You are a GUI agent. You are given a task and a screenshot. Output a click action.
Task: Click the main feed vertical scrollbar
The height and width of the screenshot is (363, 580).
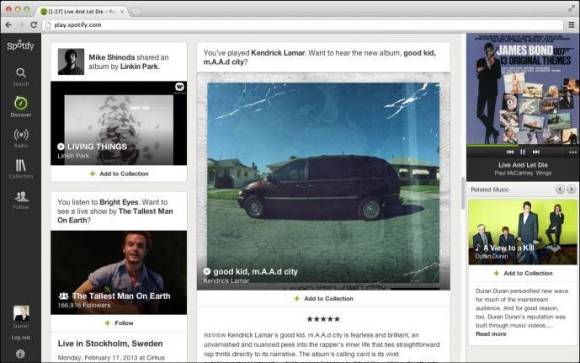[x=463, y=193]
